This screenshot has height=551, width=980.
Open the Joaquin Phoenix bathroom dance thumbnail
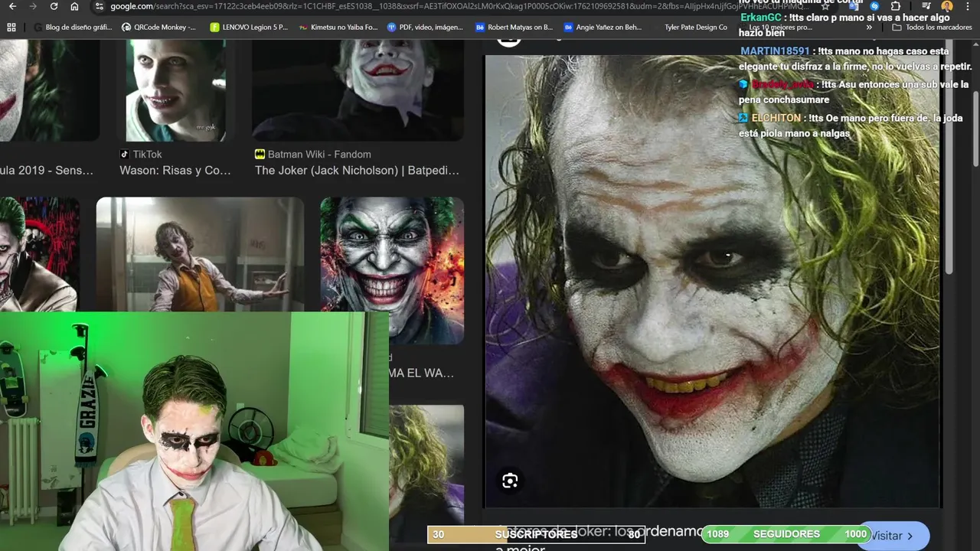pyautogui.click(x=200, y=254)
